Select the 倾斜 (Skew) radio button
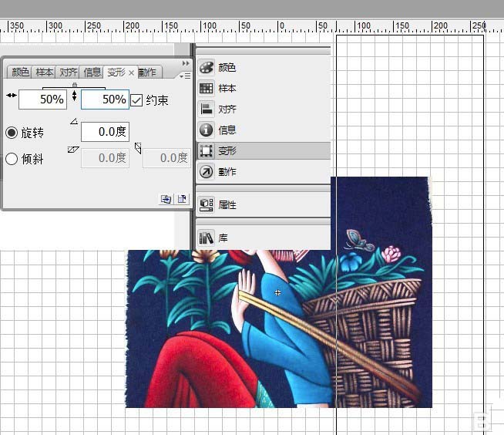The height and width of the screenshot is (435, 504). [12, 159]
